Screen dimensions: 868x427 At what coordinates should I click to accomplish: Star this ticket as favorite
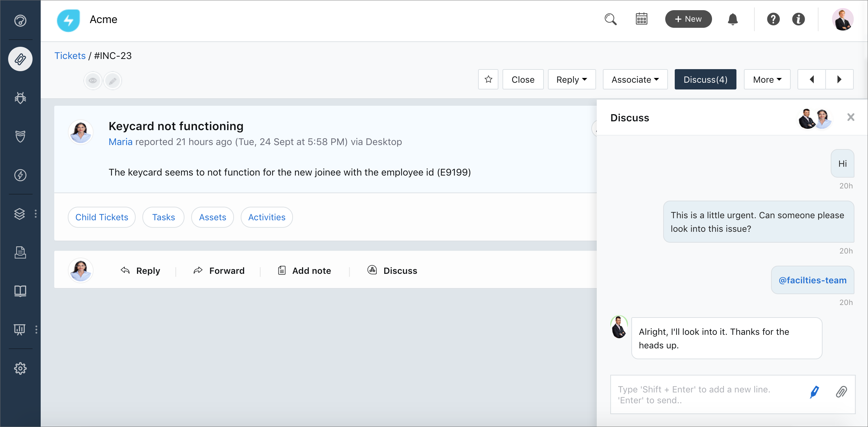[488, 79]
